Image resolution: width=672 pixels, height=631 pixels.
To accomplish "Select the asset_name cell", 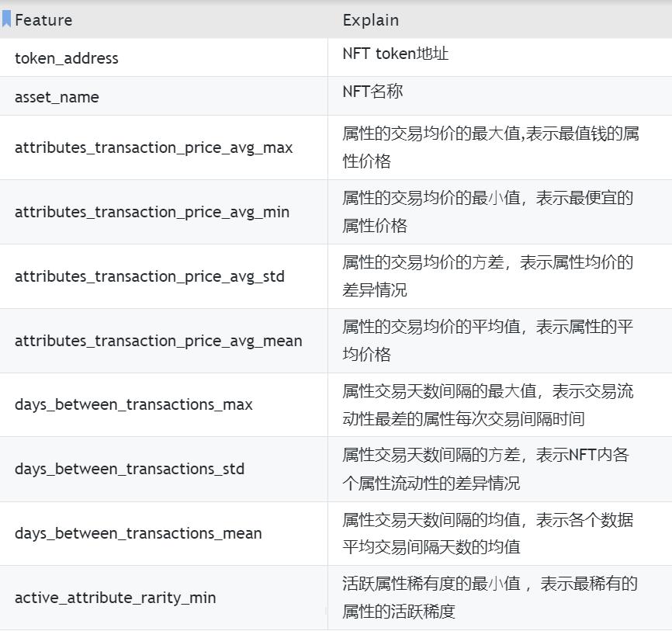I will coord(57,97).
